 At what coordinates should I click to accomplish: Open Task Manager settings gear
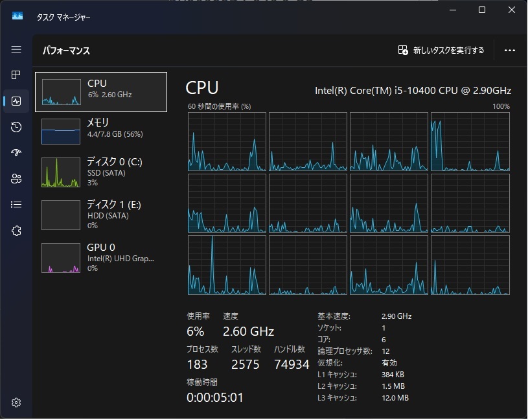[x=16, y=402]
